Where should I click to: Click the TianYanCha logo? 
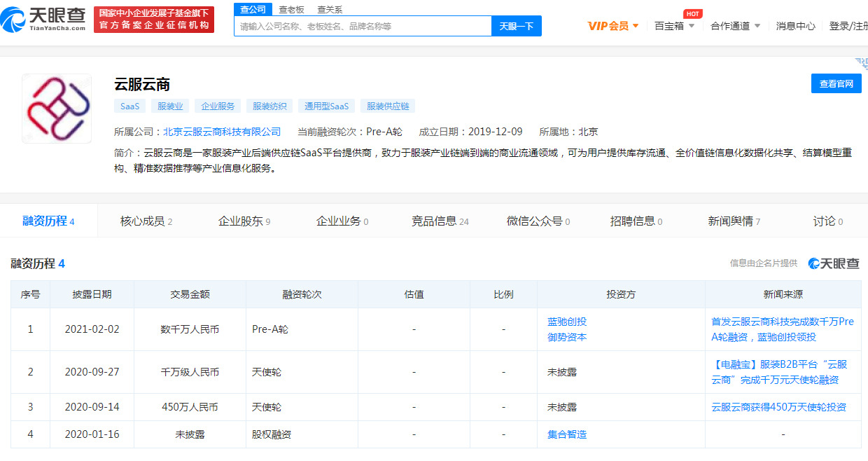(x=43, y=19)
